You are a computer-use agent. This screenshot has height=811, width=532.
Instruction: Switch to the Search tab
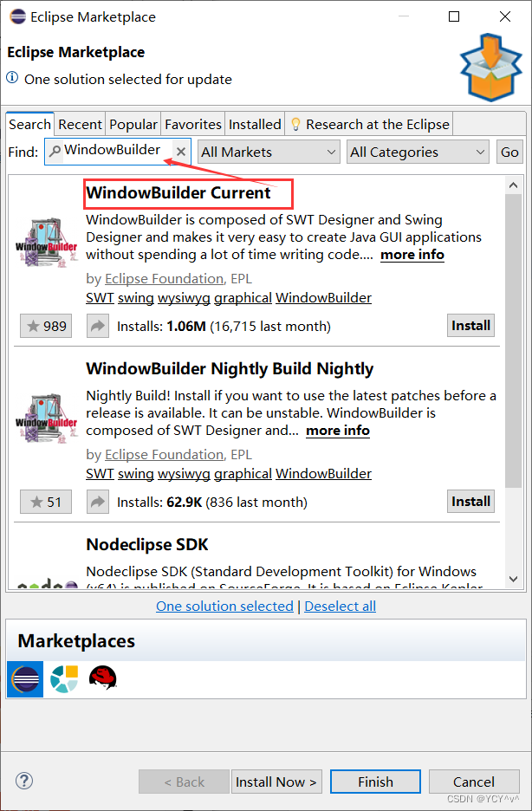(x=29, y=125)
